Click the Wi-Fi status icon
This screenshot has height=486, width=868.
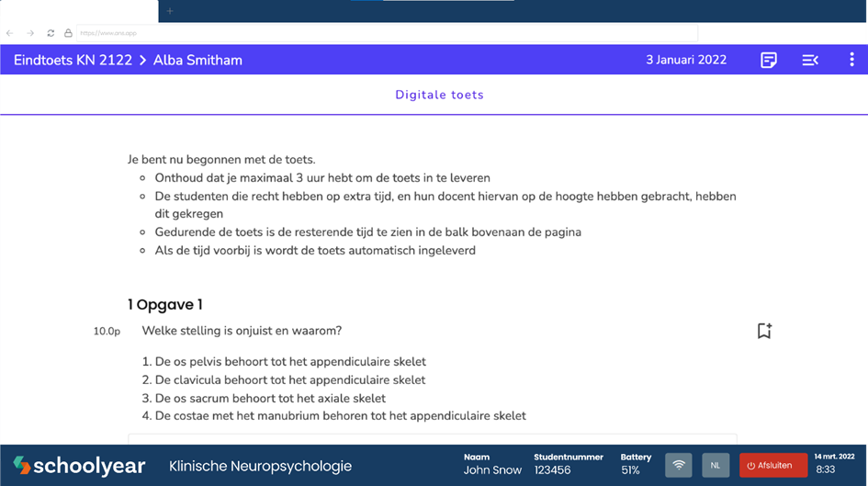(x=679, y=465)
